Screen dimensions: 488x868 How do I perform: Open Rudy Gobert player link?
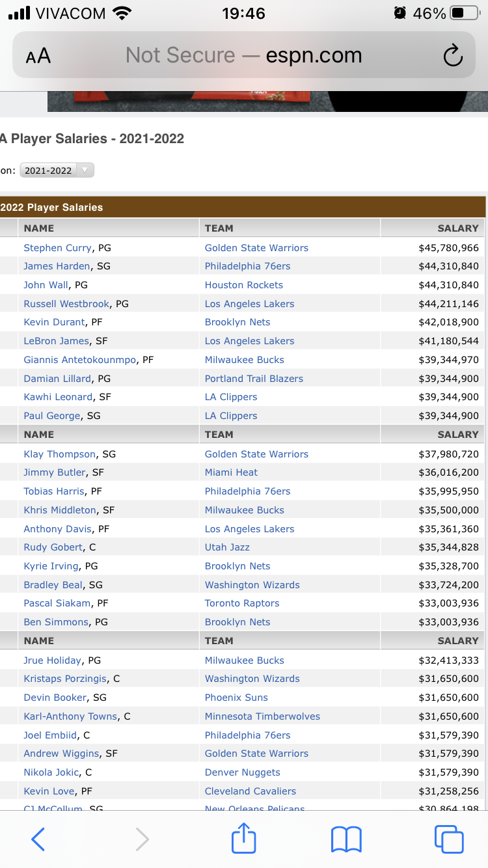[53, 547]
